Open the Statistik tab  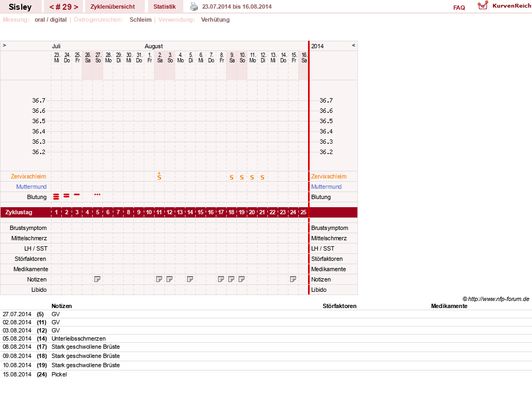164,7
